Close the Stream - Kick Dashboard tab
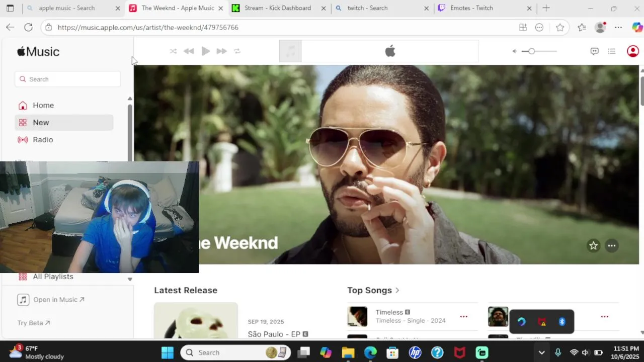Viewport: 644px width, 362px height. click(x=324, y=8)
